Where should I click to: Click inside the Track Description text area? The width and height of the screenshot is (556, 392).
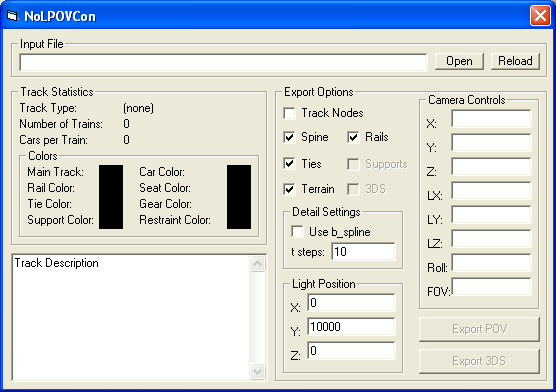point(131,318)
